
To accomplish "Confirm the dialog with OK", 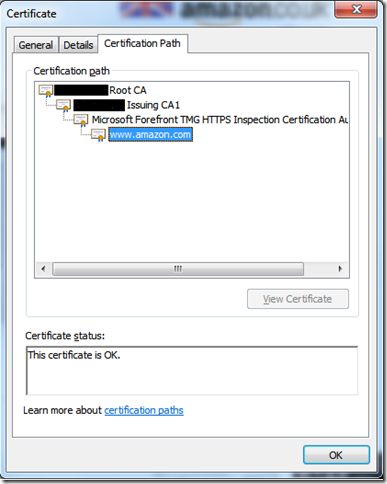I will click(x=336, y=455).
